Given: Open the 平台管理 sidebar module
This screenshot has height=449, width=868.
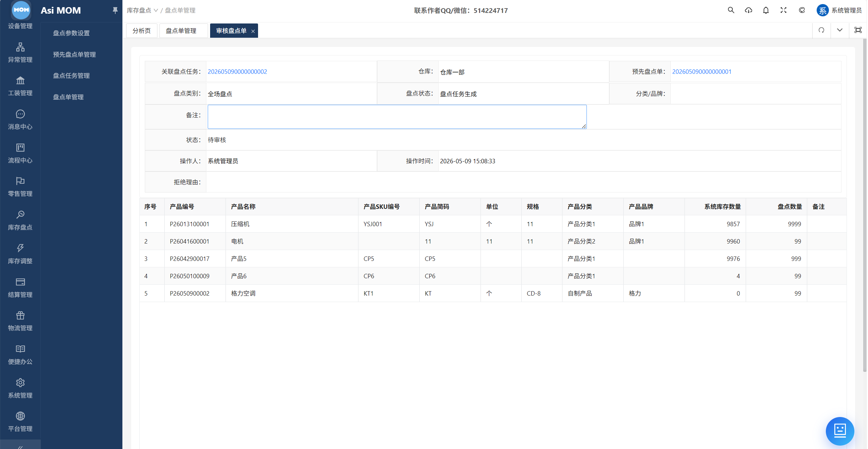Looking at the screenshot, I should click(x=20, y=422).
